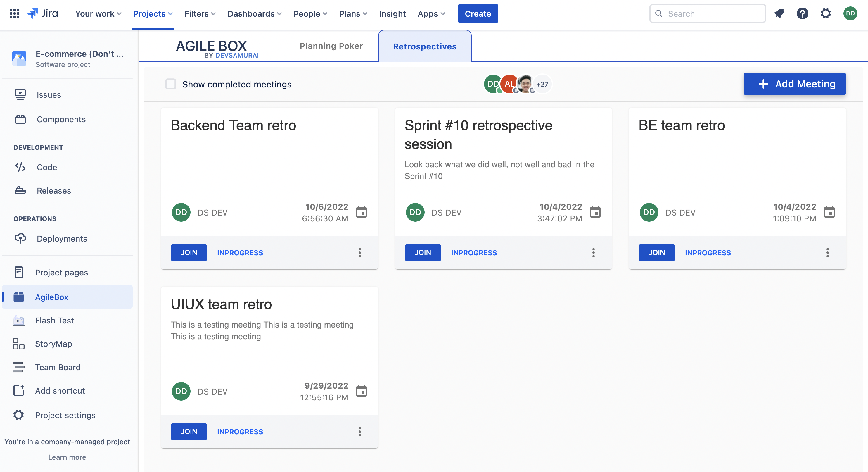
Task: Click the Learn more link
Action: (x=67, y=457)
